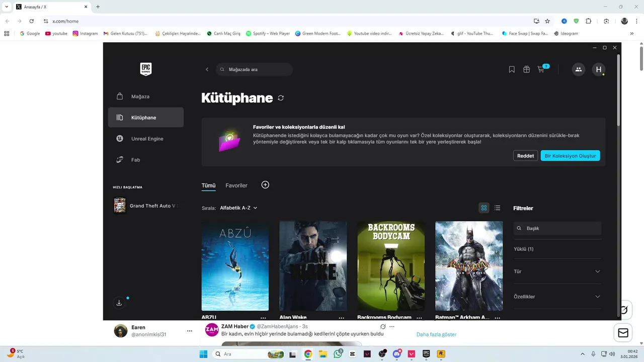Open X messages envelope icon
The height and width of the screenshot is (362, 644).
click(623, 333)
